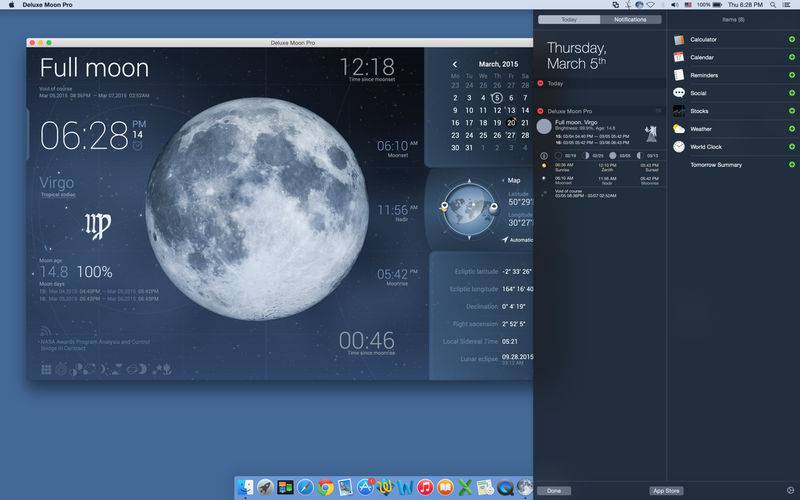Add the Social widget
800x500 pixels.
coord(792,93)
